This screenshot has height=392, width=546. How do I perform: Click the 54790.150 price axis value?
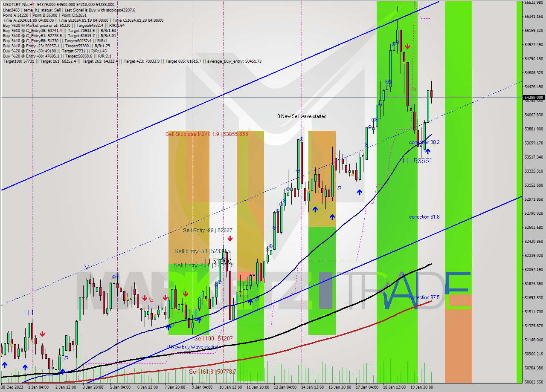click(x=534, y=59)
